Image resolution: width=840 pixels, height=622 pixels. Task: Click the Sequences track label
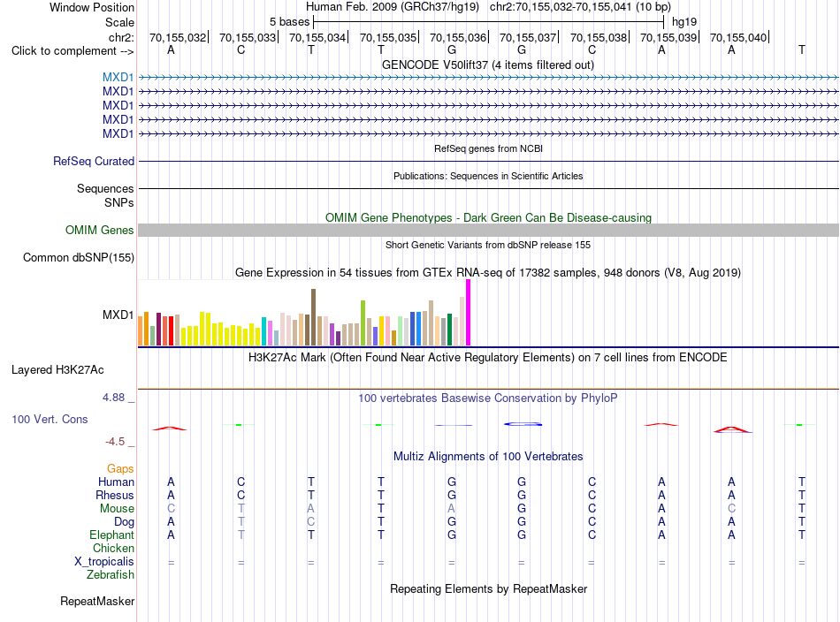pos(105,188)
